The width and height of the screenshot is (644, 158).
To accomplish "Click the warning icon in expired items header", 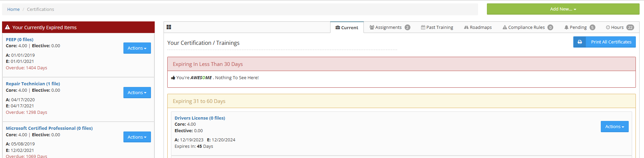I will click(7, 27).
